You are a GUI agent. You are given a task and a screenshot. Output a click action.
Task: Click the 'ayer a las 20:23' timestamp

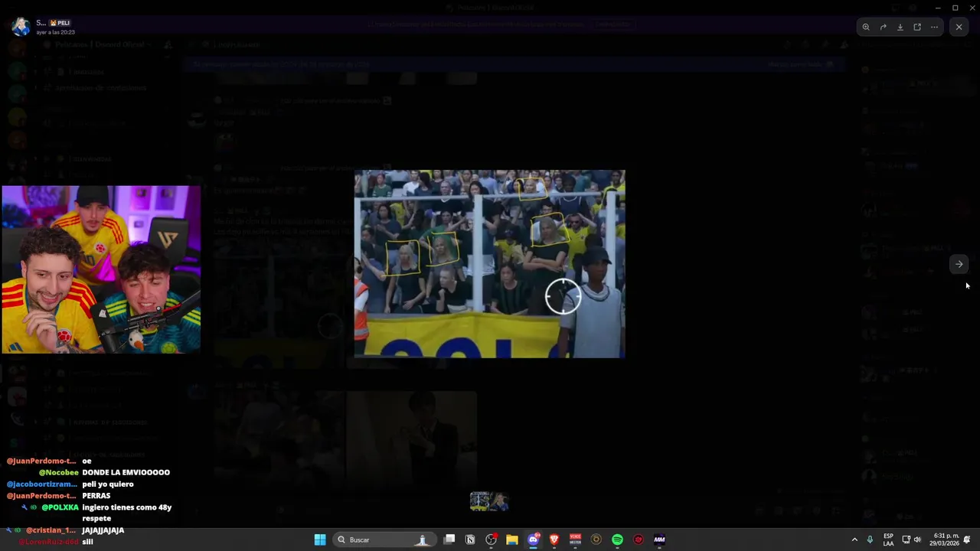(55, 32)
